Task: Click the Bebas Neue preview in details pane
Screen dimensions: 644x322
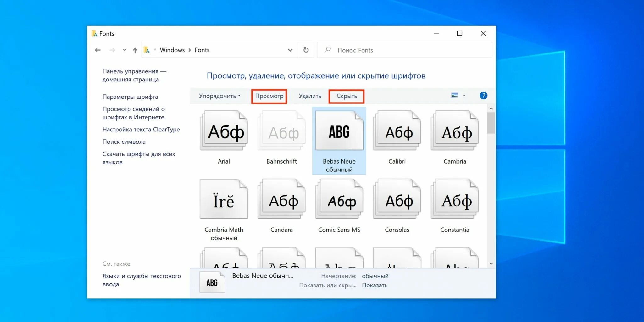Action: (212, 282)
